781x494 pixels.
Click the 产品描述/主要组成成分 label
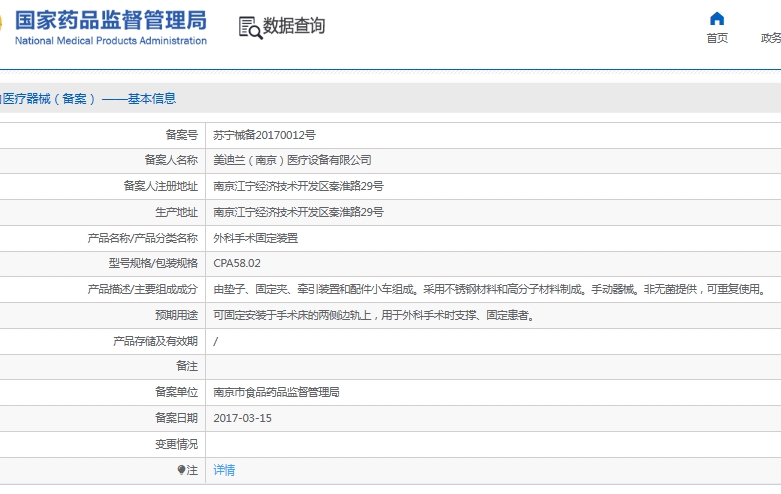(142, 289)
